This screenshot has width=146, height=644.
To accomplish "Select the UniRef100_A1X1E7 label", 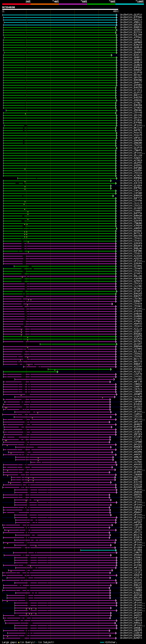I will click(x=131, y=371).
